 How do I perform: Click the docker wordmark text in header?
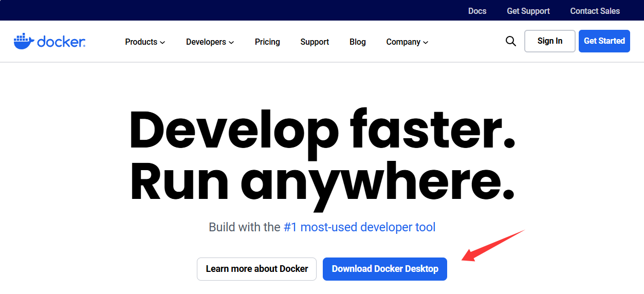pyautogui.click(x=61, y=42)
